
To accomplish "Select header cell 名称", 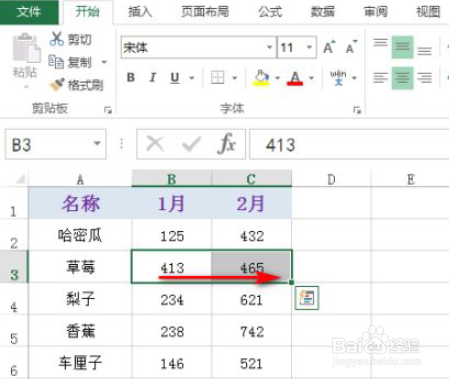I will (x=80, y=203).
